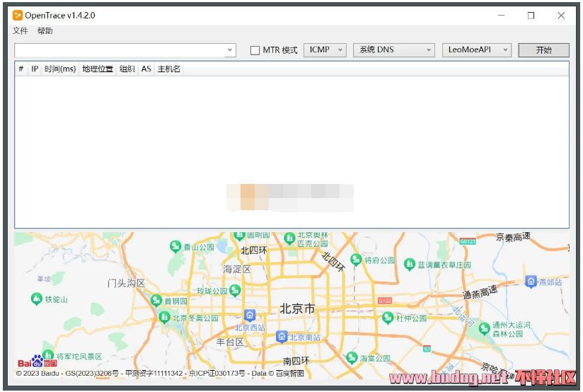Click the 北京西站 station icon on map
Image resolution: width=583 pixels, height=392 pixels.
[x=249, y=316]
